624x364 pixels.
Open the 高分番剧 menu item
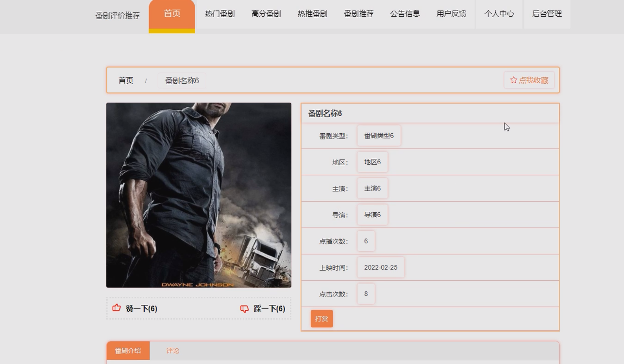(266, 14)
